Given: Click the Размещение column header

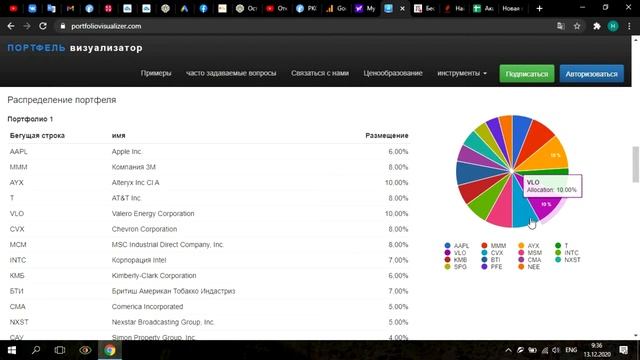Looking at the screenshot, I should pyautogui.click(x=387, y=136).
